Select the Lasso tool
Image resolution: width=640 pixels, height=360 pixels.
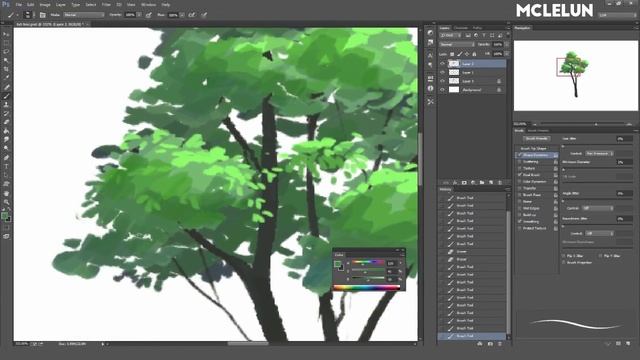click(6, 52)
